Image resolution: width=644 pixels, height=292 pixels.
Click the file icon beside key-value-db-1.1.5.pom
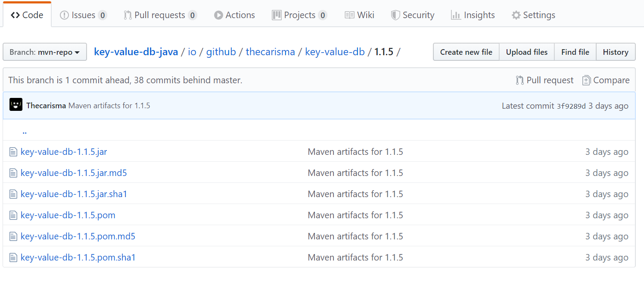pyautogui.click(x=13, y=215)
